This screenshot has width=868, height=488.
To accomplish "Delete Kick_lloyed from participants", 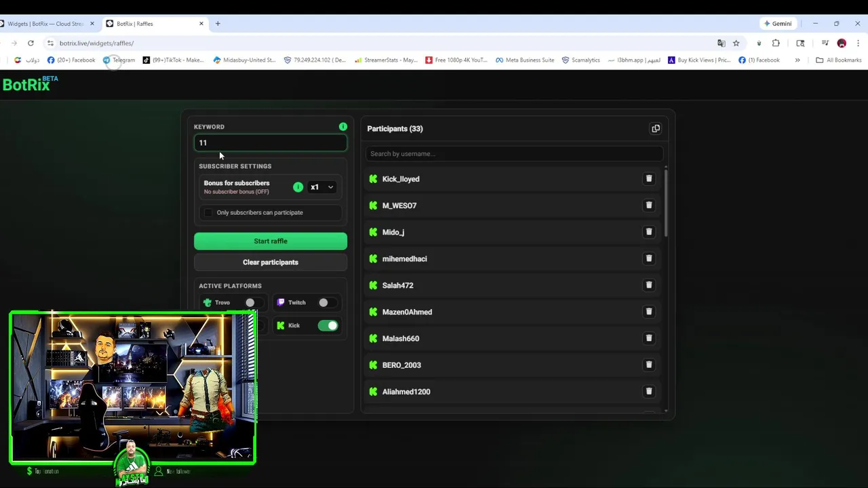I will click(x=649, y=179).
